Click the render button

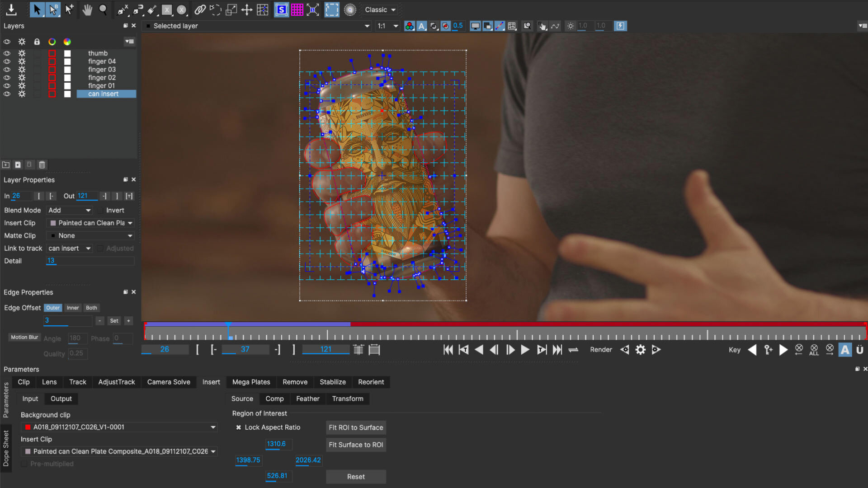(x=601, y=350)
